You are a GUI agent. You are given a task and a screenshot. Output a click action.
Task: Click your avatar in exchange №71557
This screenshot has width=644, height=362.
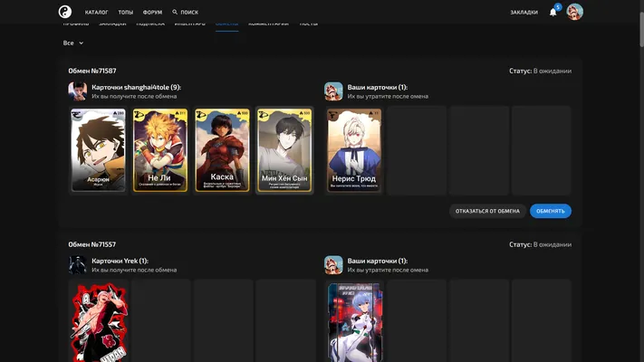tap(333, 265)
